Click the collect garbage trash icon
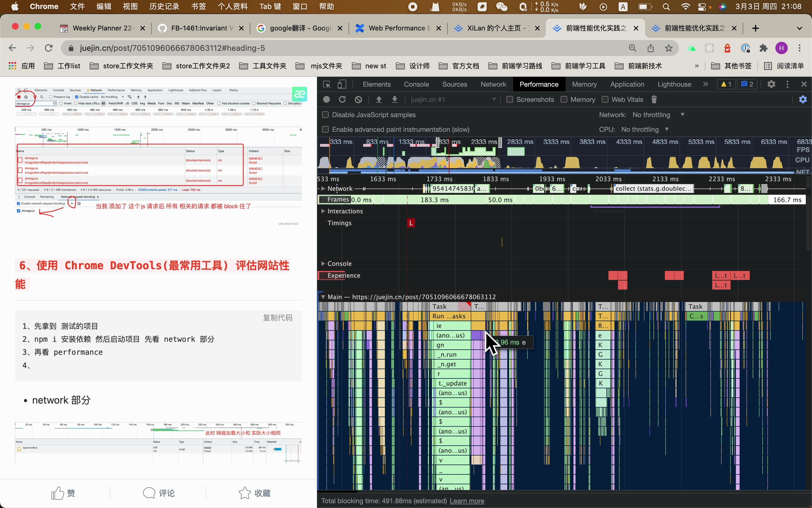Screen dimensions: 812x508 click(654, 99)
